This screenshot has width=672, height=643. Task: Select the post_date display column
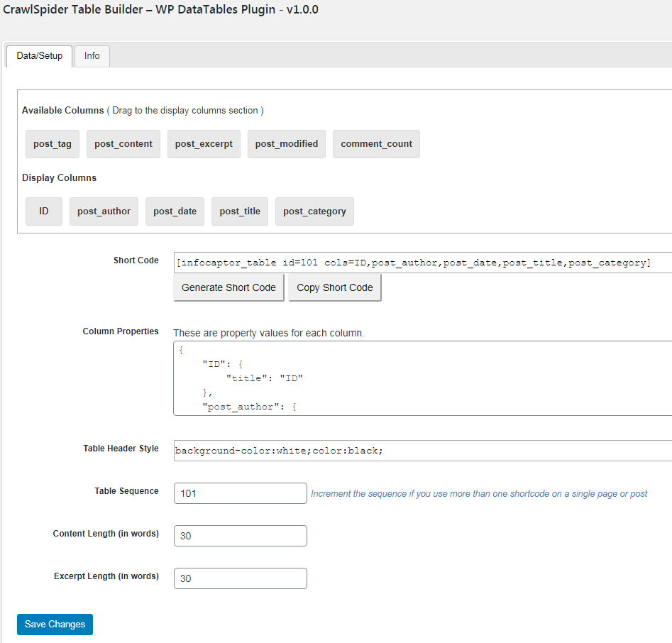(x=175, y=211)
